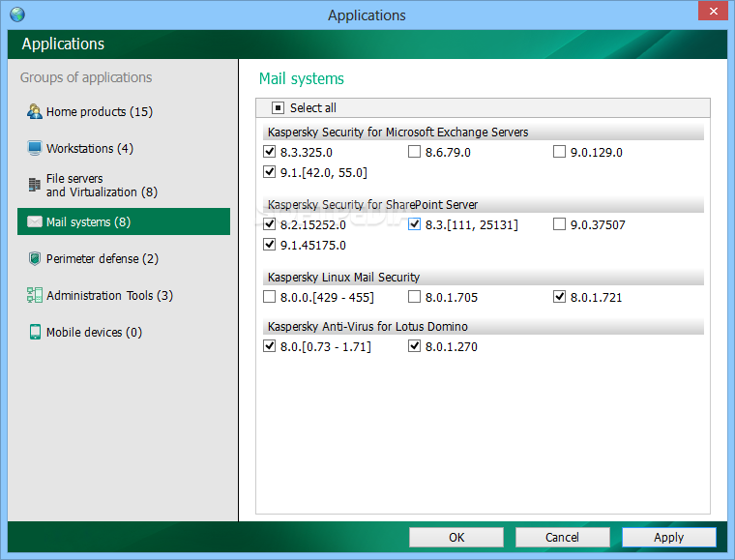The width and height of the screenshot is (735, 560).
Task: Click the Mail systems envelope icon
Action: [x=35, y=221]
